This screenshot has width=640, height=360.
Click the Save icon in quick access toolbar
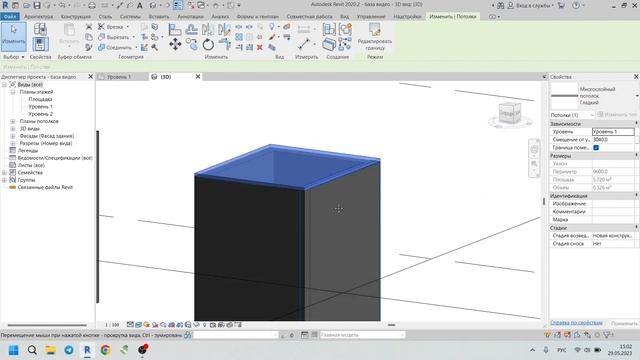(x=37, y=5)
